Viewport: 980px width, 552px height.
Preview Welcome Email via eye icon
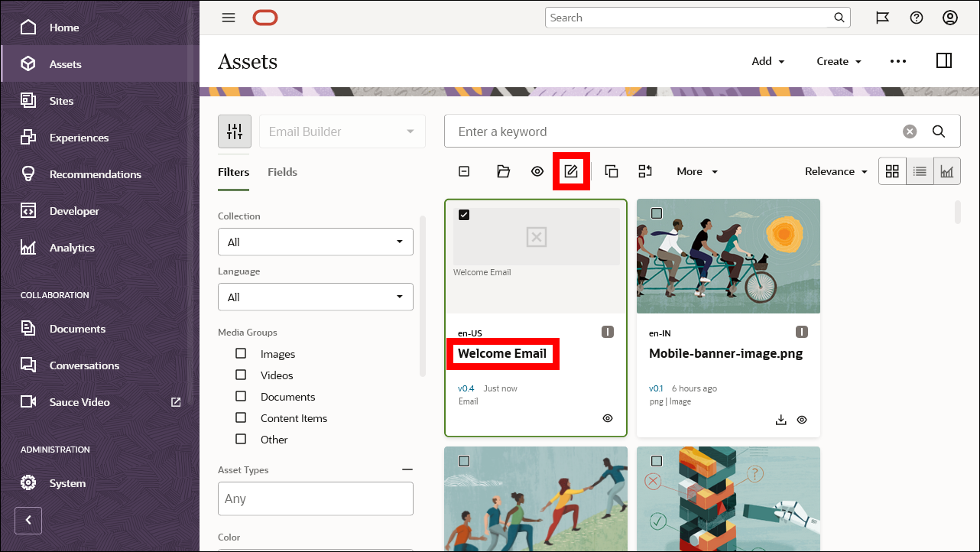[608, 418]
